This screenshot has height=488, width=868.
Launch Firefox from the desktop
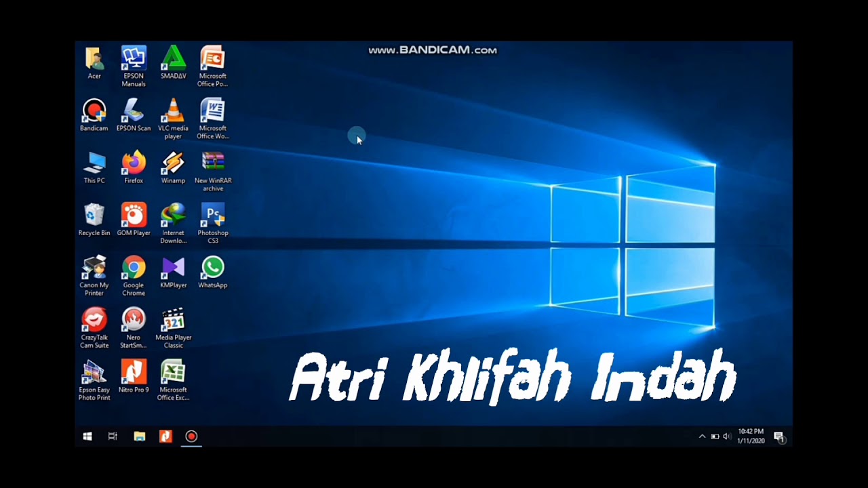[x=134, y=167]
